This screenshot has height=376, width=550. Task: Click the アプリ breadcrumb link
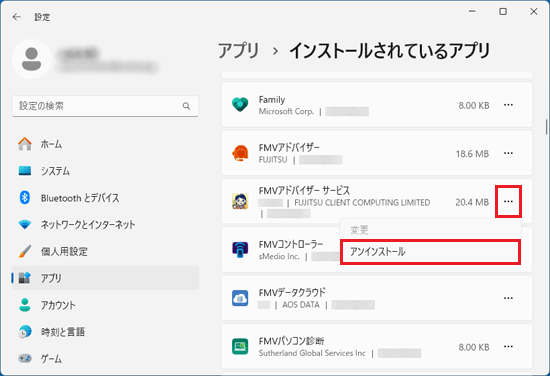(x=239, y=51)
